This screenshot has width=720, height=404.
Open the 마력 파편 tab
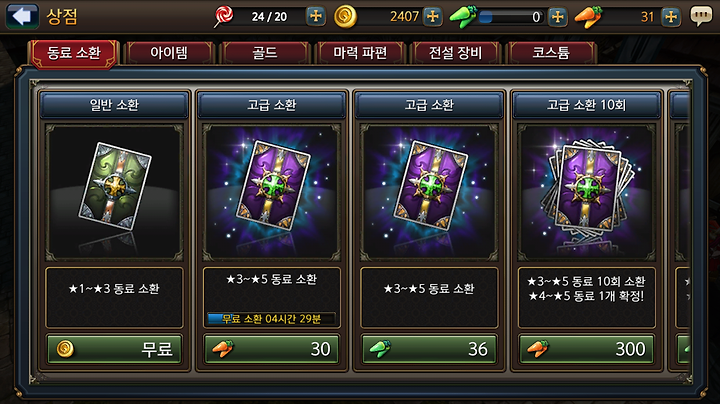click(360, 53)
